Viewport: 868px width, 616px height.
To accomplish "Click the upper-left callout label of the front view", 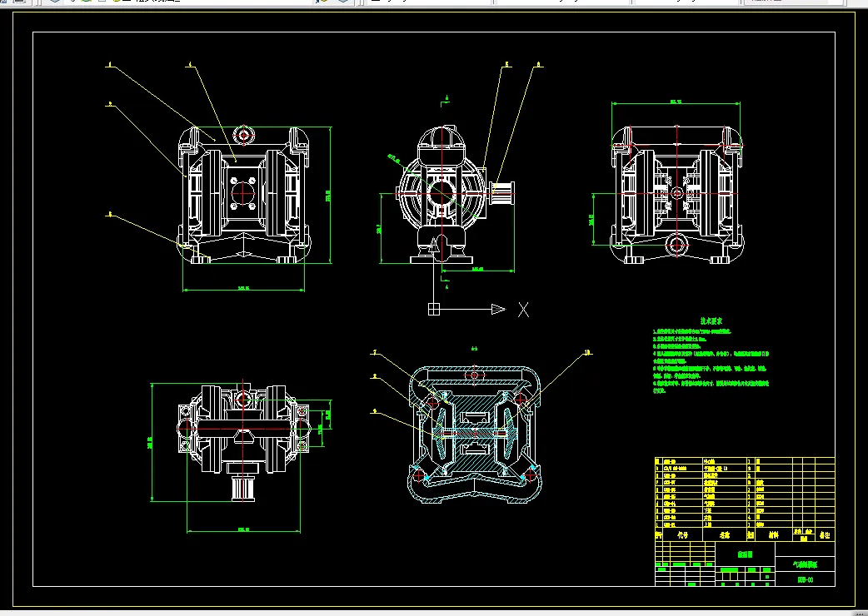I will (x=110, y=65).
